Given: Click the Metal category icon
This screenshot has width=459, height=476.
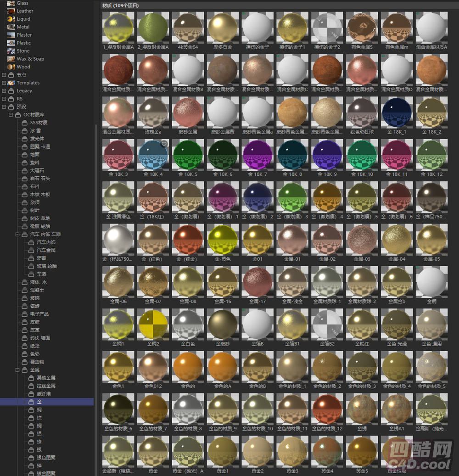Looking at the screenshot, I should 11,27.
